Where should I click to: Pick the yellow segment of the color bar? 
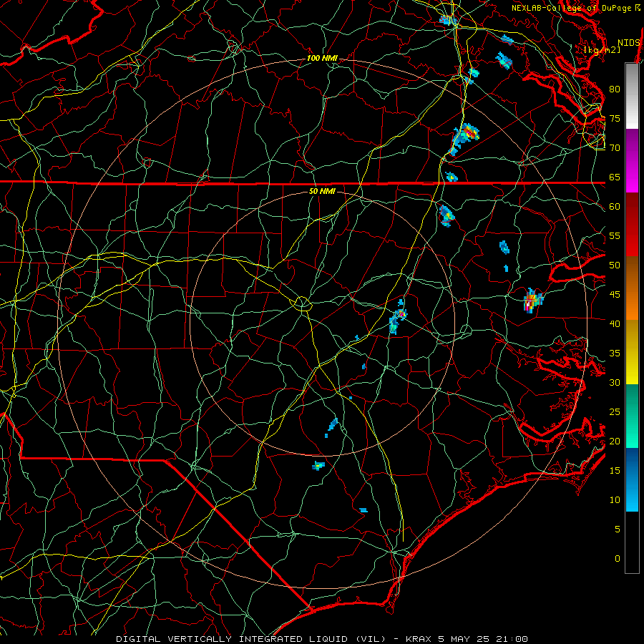click(x=632, y=352)
